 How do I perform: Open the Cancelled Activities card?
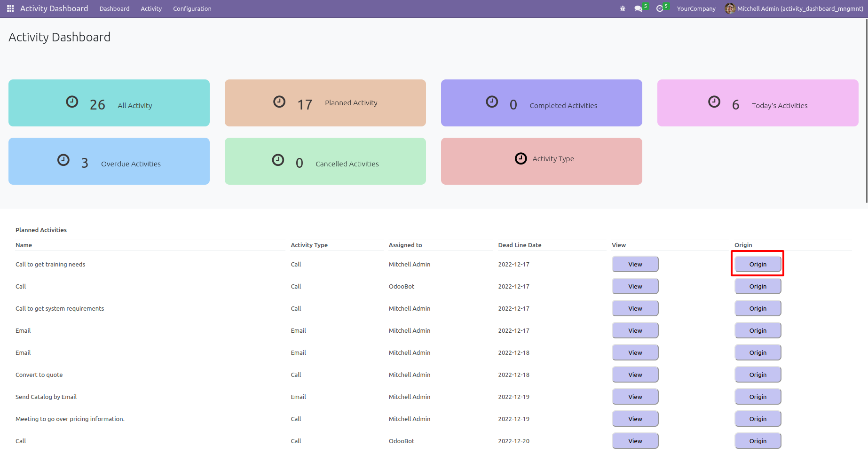(325, 161)
